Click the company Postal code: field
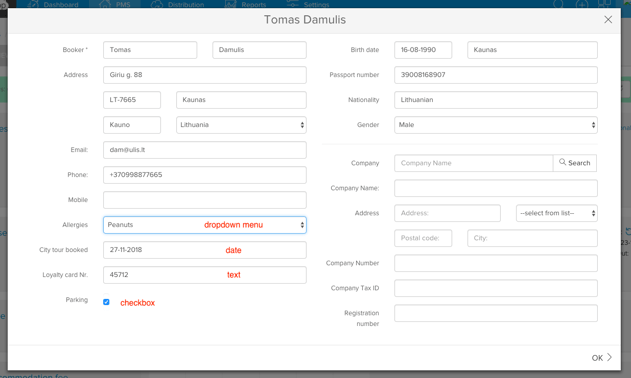This screenshot has height=378, width=631. (423, 238)
